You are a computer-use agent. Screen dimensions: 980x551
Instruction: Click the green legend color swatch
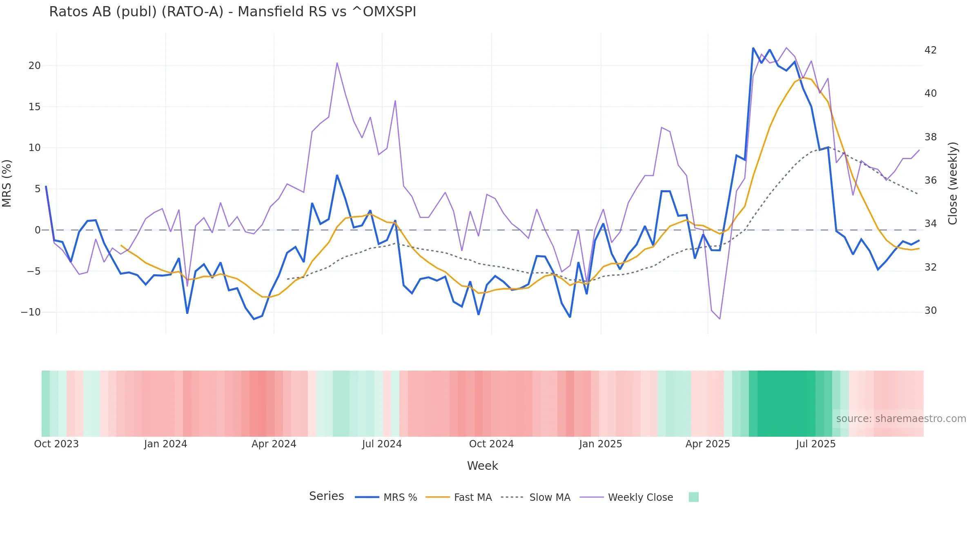click(x=693, y=497)
